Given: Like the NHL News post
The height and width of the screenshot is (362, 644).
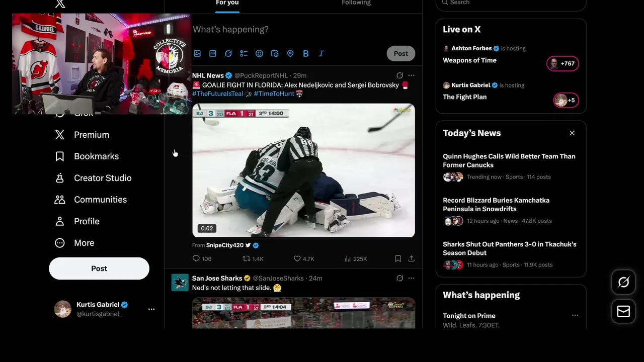Looking at the screenshot, I should point(304,258).
